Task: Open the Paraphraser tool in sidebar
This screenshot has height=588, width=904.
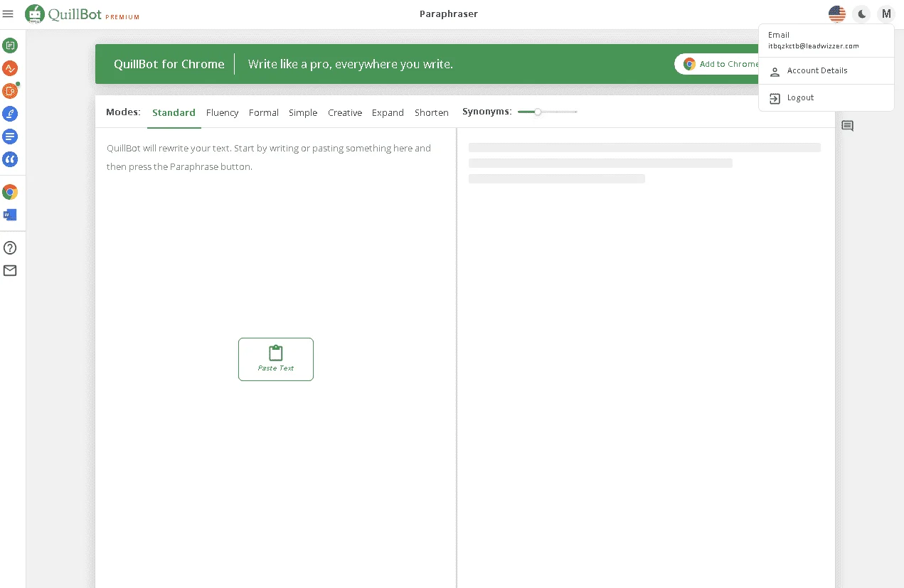Action: pos(10,46)
